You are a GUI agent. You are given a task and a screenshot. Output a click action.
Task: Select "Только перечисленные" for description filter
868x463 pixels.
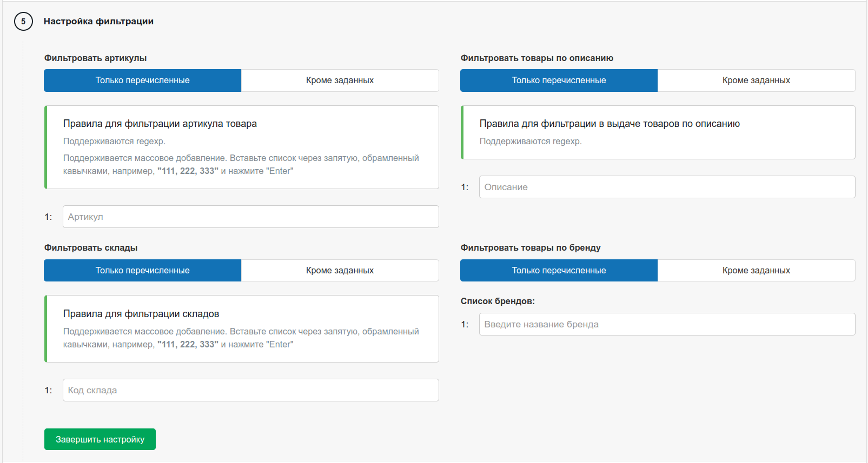559,80
